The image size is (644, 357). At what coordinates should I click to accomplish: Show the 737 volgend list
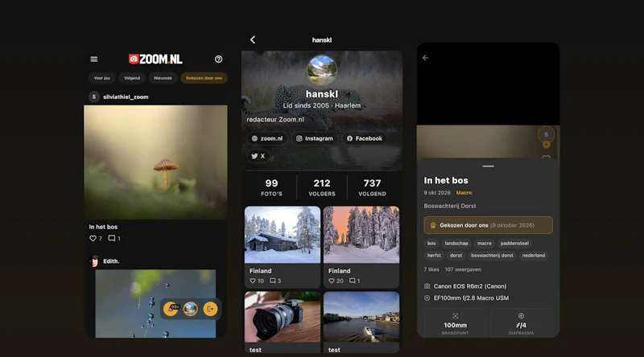pos(372,187)
